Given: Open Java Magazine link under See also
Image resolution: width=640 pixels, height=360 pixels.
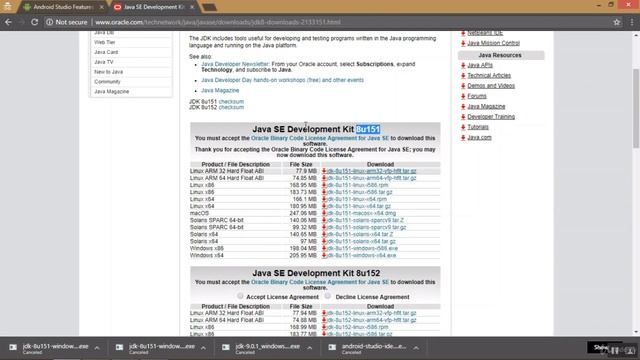Looking at the screenshot, I should pyautogui.click(x=220, y=90).
